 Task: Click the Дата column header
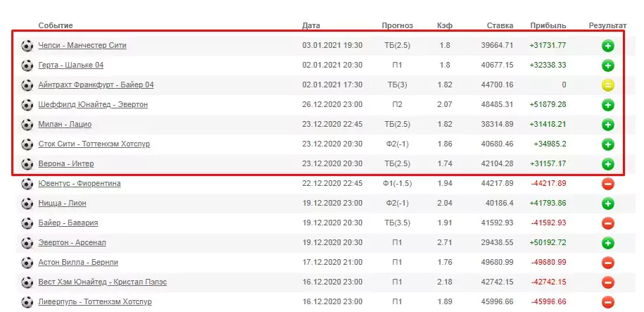311,25
